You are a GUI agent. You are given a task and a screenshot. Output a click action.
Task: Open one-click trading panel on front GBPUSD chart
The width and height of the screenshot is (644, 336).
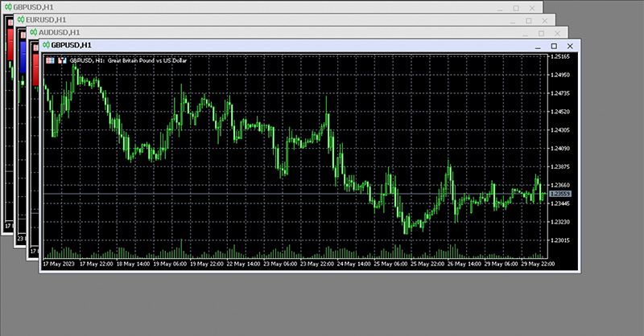click(x=50, y=60)
